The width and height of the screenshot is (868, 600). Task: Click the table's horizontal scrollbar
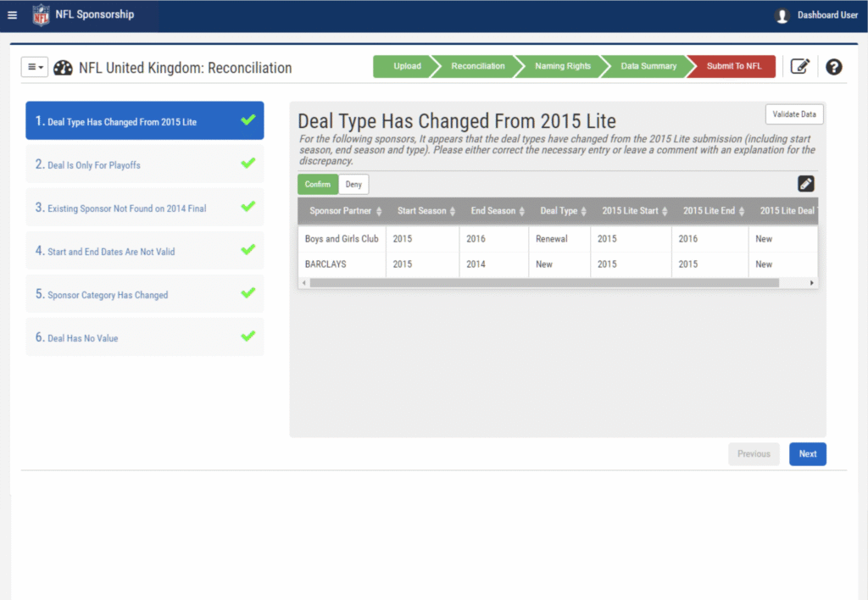tap(542, 283)
